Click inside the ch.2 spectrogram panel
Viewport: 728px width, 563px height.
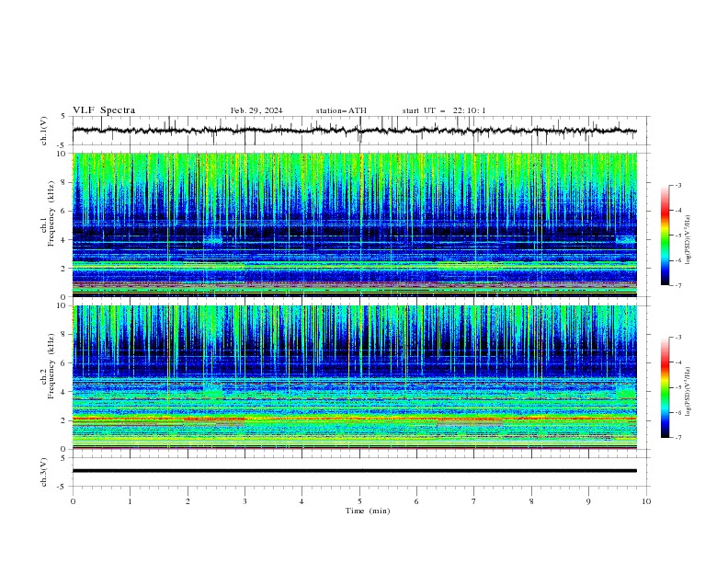click(x=354, y=377)
